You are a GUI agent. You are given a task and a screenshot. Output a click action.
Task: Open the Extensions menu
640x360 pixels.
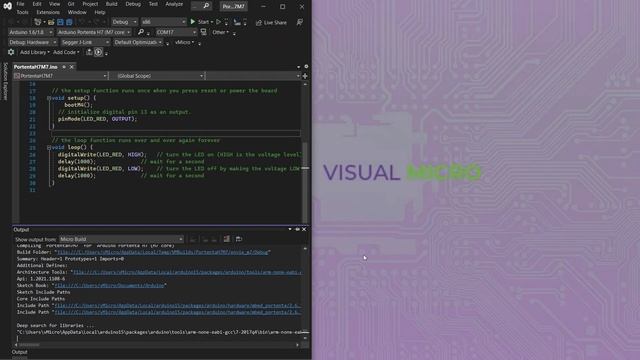[48, 13]
